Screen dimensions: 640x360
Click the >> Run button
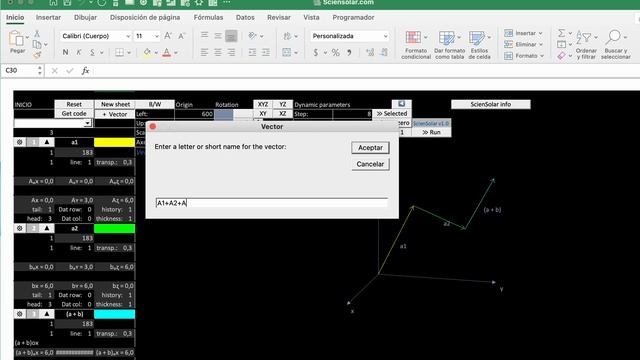click(431, 132)
